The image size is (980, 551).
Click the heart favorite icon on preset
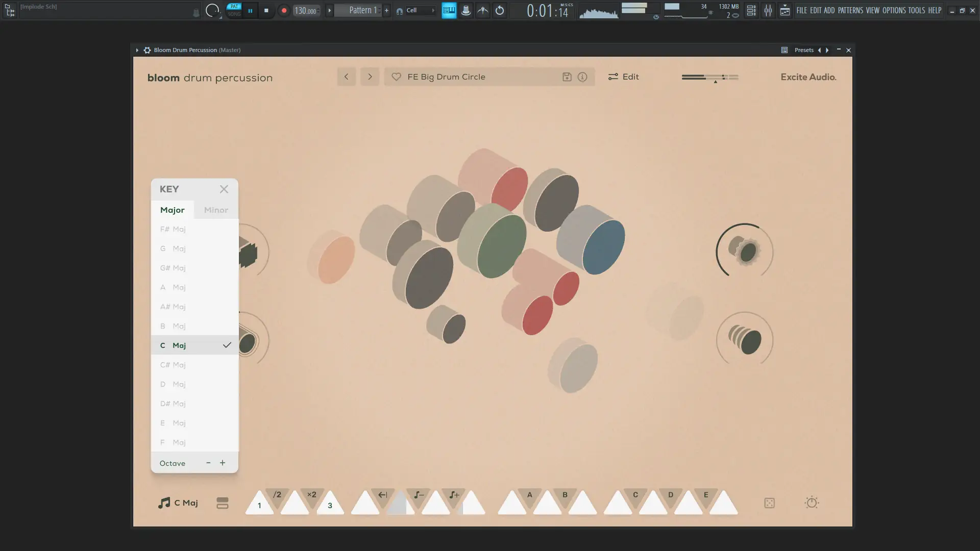396,77
